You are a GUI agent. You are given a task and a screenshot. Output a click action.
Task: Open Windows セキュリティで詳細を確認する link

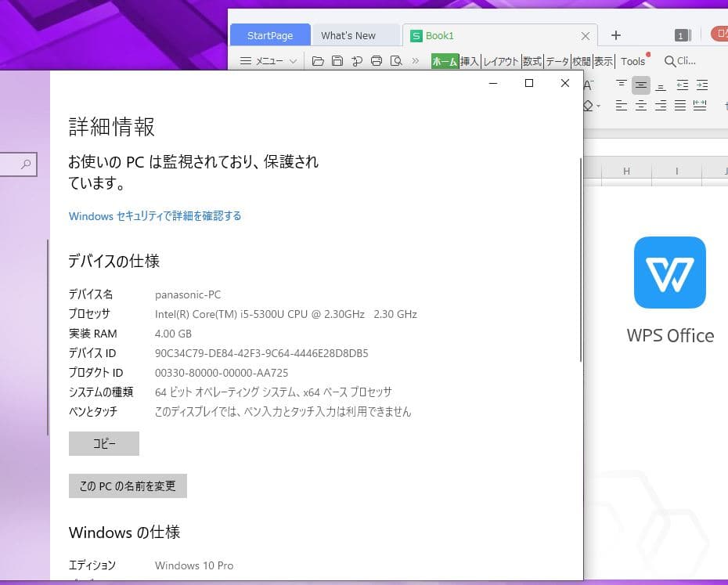click(x=155, y=216)
